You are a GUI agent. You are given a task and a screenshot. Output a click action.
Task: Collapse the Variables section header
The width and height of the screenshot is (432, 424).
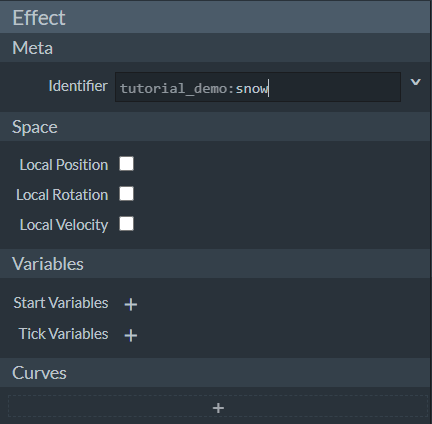point(215,264)
